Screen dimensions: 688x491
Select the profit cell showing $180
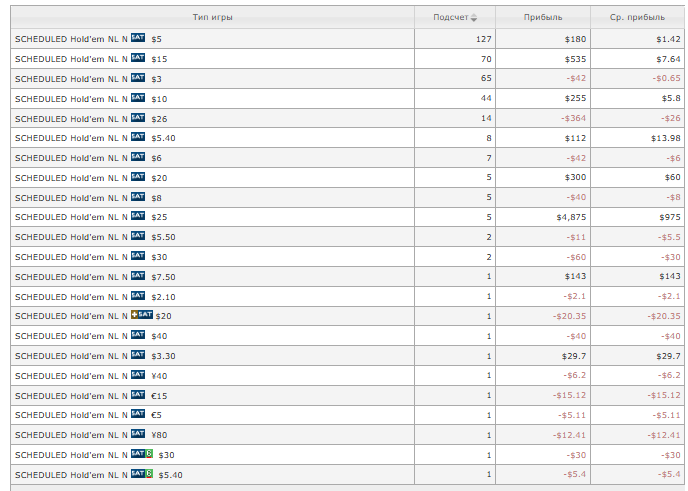pos(543,39)
